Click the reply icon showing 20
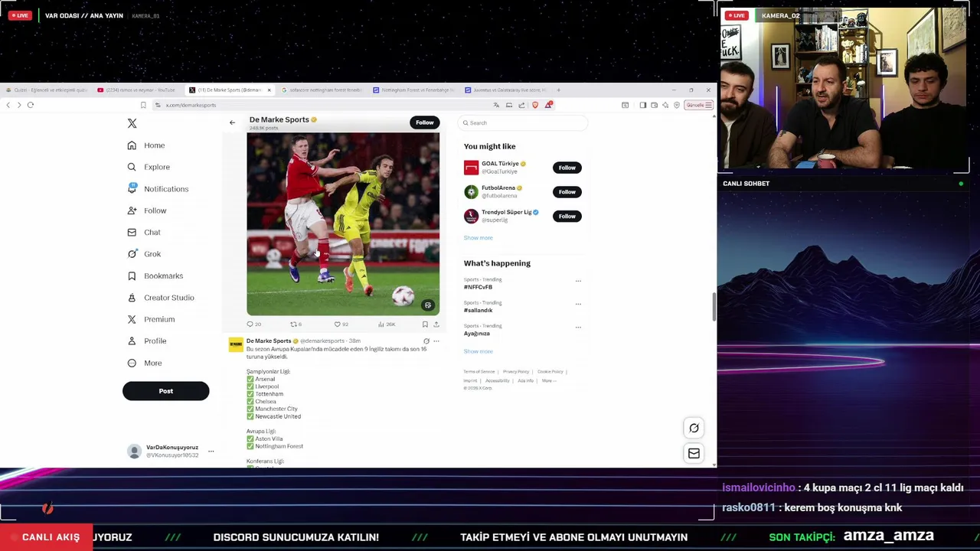This screenshot has width=980, height=551. tap(253, 324)
